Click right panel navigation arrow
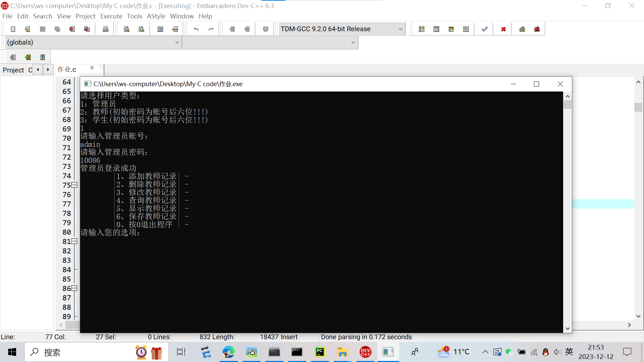 (x=48, y=70)
